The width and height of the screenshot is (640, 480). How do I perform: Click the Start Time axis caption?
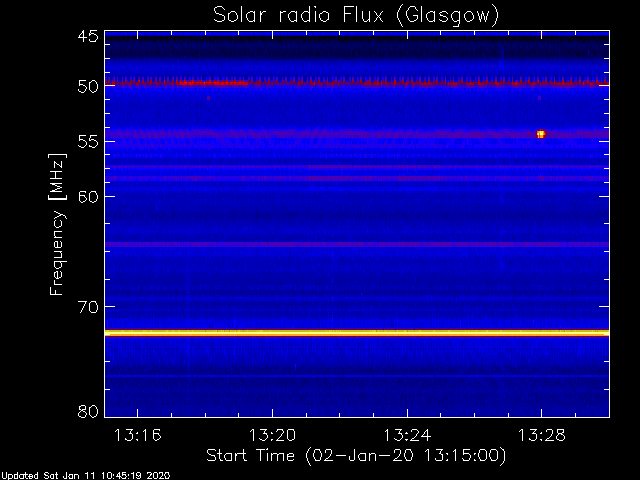click(x=356, y=456)
